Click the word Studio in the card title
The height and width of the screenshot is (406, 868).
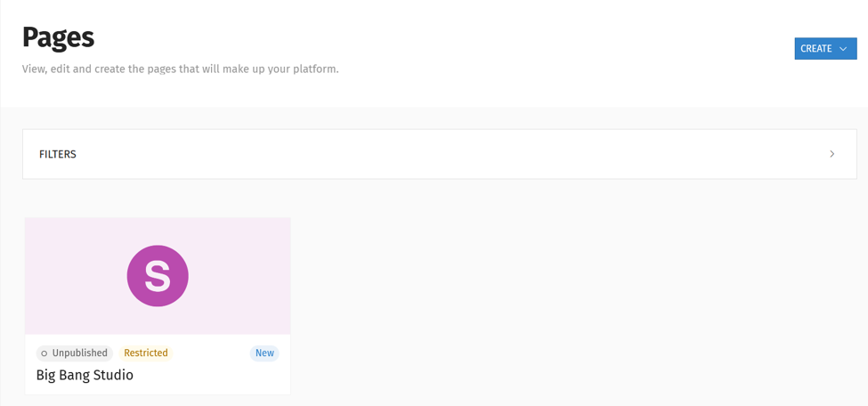[x=115, y=375]
